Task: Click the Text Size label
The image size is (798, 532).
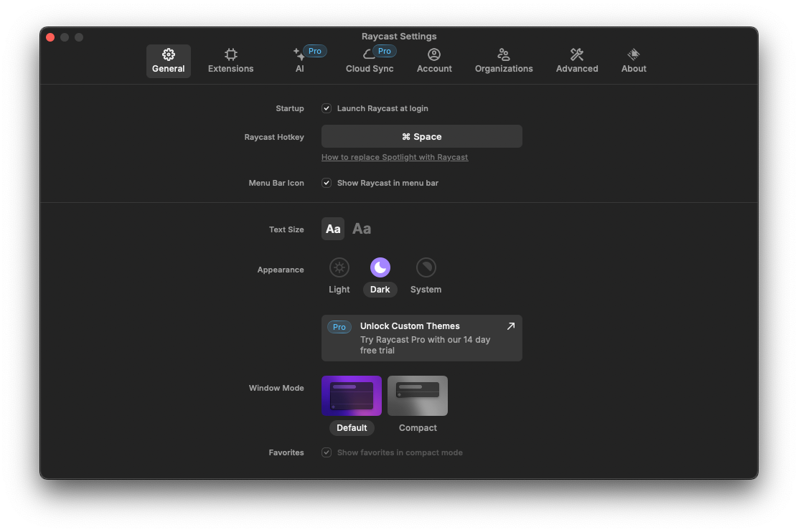Action: [286, 230]
